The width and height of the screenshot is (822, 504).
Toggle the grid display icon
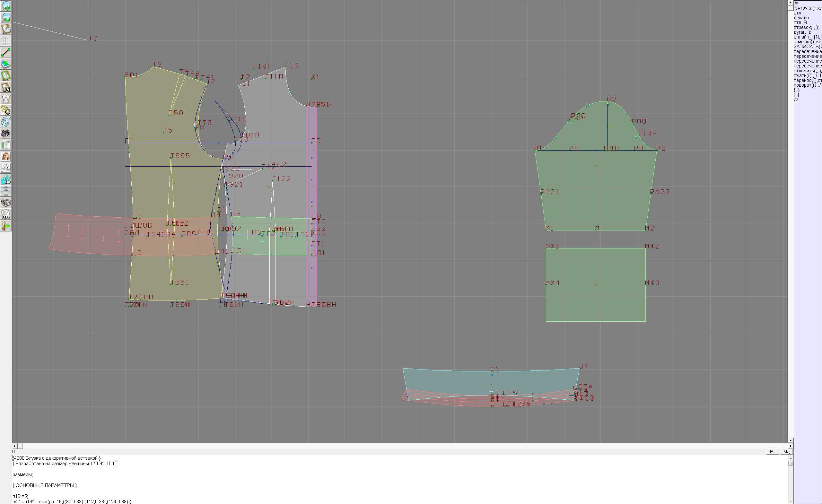(x=6, y=41)
